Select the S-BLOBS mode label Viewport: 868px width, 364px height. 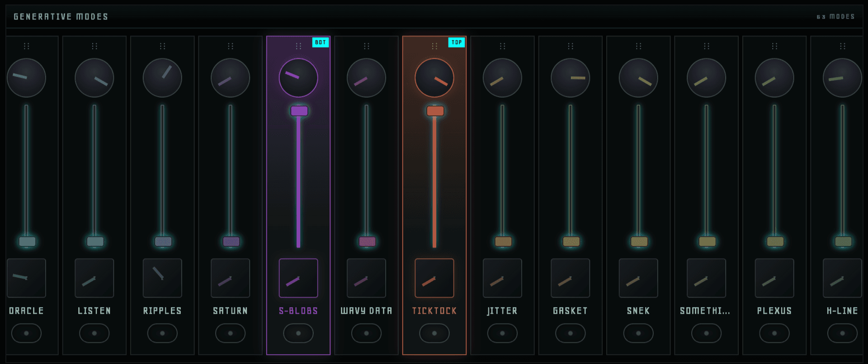point(298,311)
